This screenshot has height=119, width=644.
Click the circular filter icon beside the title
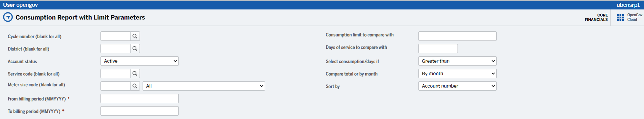click(8, 17)
